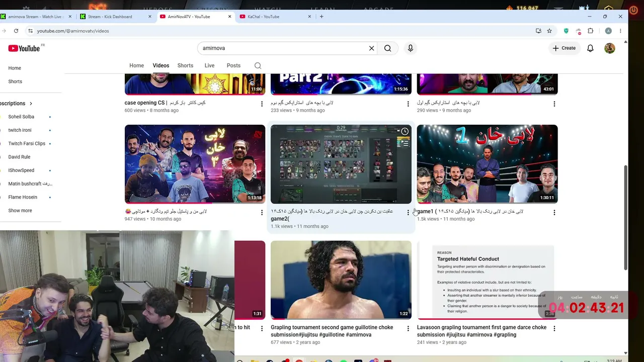Image resolution: width=644 pixels, height=362 pixels.
Task: Close the Stream - Kick Dashboard tab
Action: [149, 17]
